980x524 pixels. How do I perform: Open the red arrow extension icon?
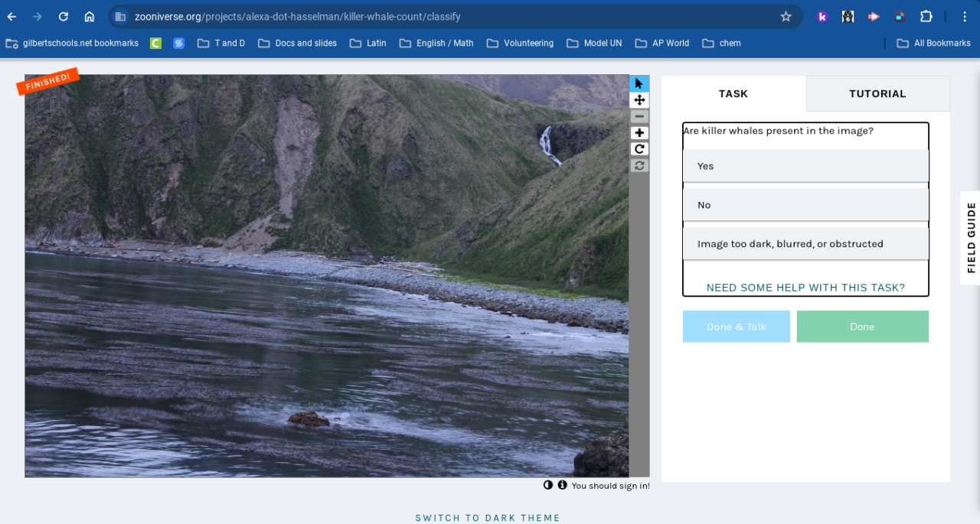(874, 16)
